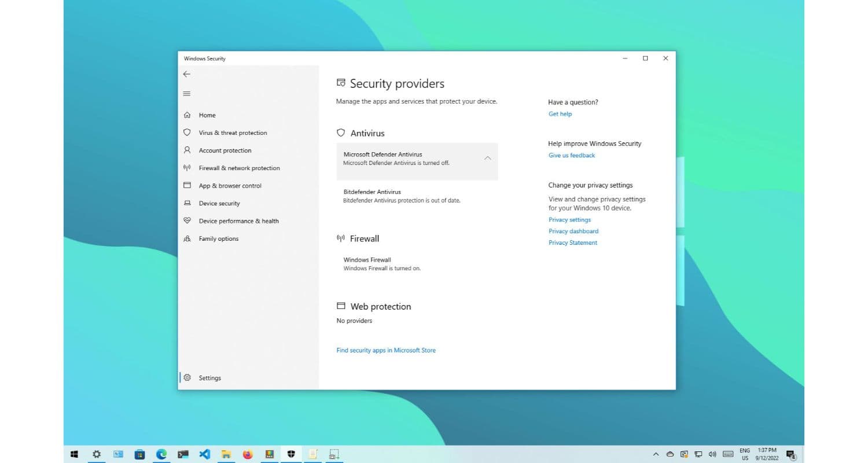The height and width of the screenshot is (463, 868).
Task: Click the Firewall section signal icon
Action: click(x=341, y=238)
